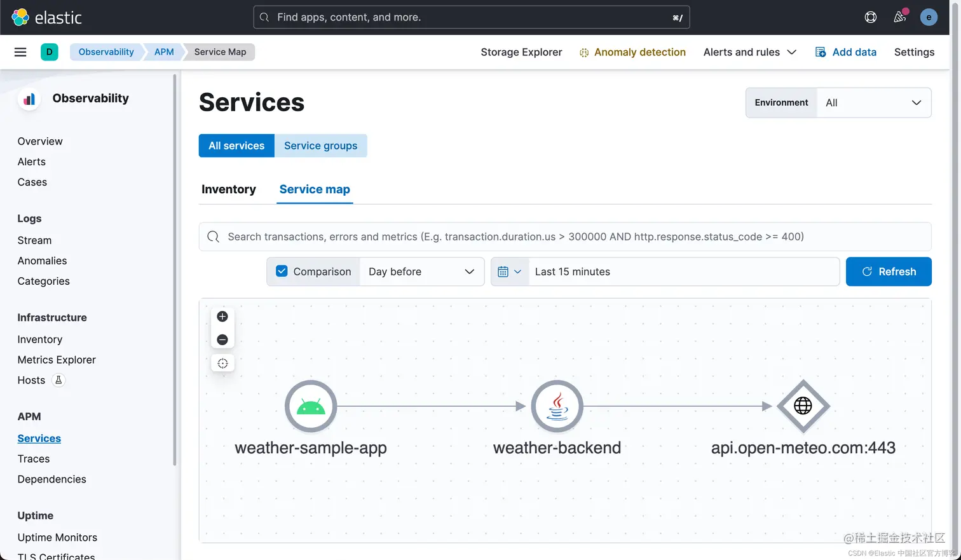
Task: Zoom out on the service map
Action: 222,339
